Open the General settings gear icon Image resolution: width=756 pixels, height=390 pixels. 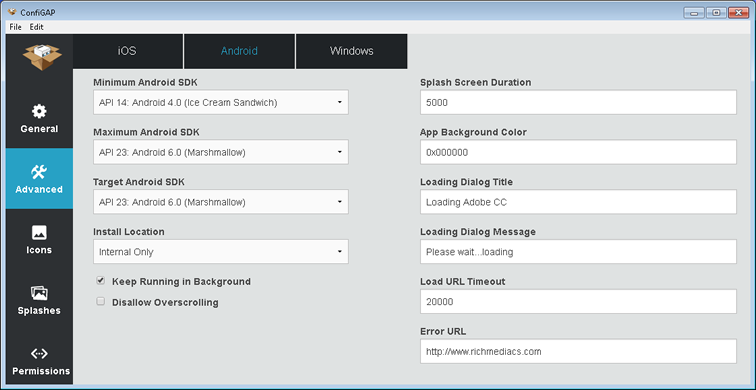[x=39, y=111]
